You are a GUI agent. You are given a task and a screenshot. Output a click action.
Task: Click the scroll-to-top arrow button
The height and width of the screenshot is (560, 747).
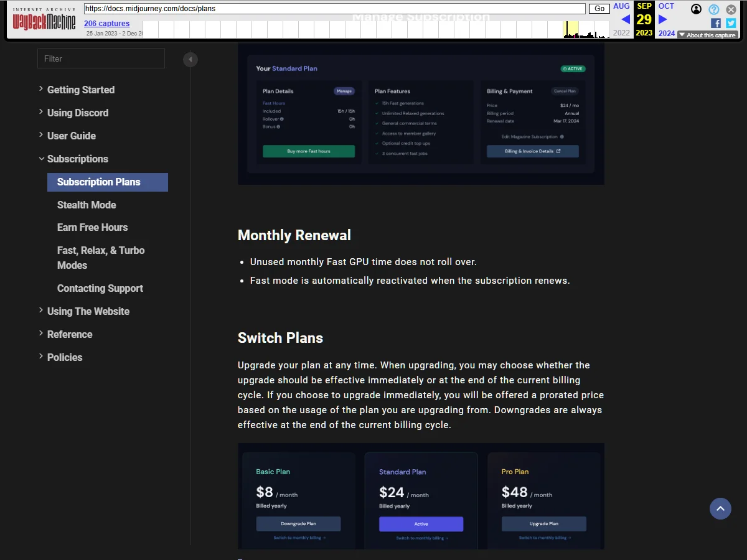(x=720, y=508)
